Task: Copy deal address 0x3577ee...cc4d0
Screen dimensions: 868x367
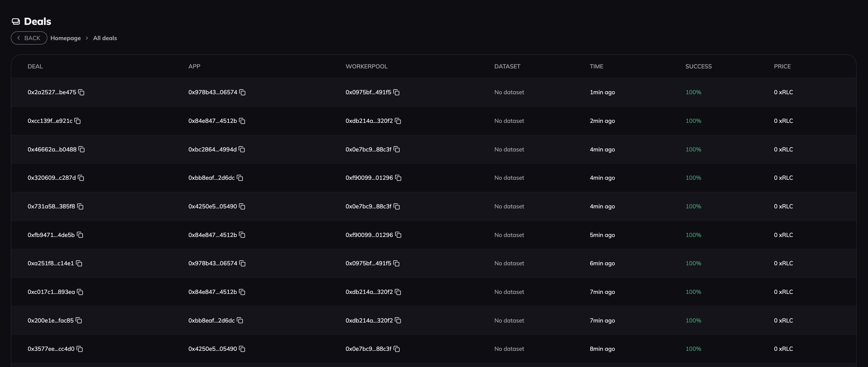Action: [x=80, y=349]
